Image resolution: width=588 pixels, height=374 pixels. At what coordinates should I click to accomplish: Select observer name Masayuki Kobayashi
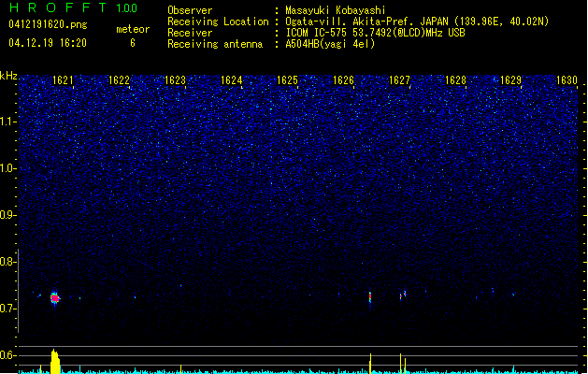[x=336, y=10]
